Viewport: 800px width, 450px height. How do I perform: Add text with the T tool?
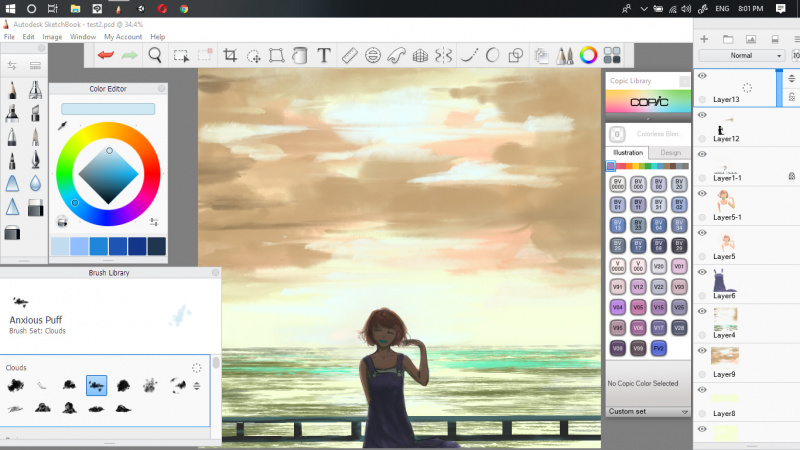click(324, 55)
